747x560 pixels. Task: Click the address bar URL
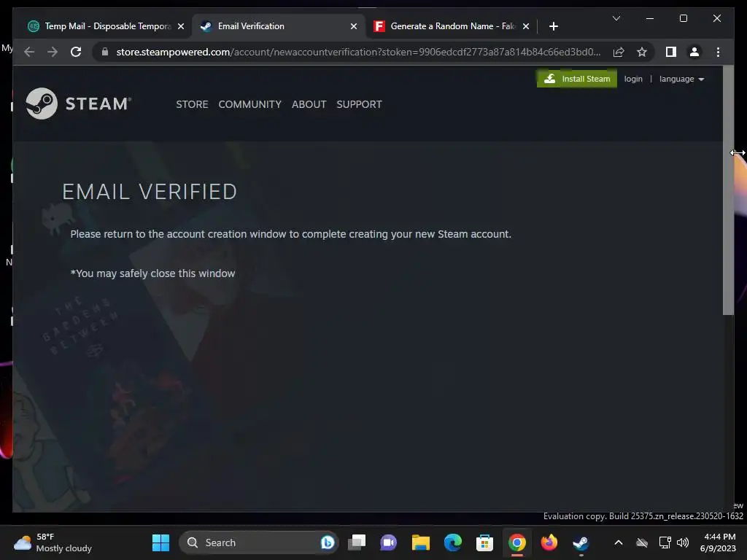[x=358, y=52]
